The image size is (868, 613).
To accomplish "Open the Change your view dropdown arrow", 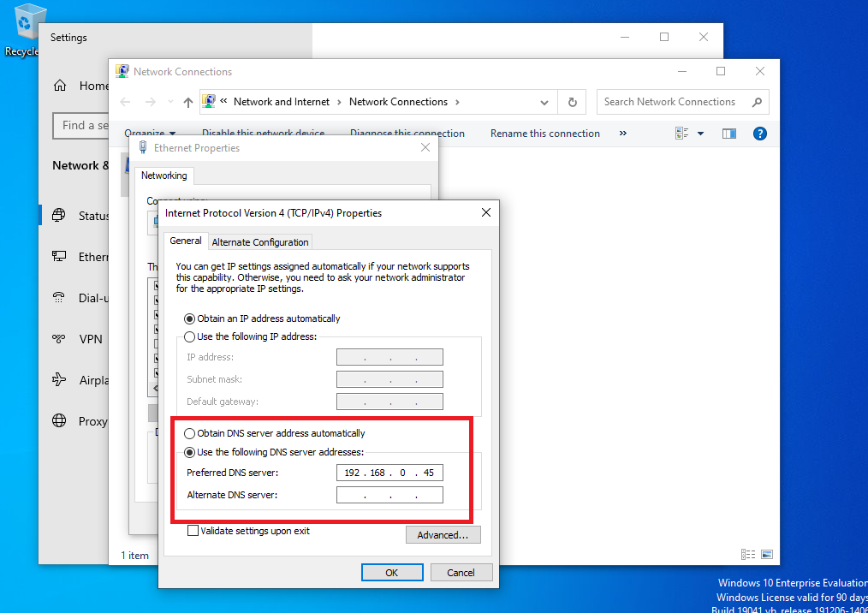I will click(x=700, y=134).
